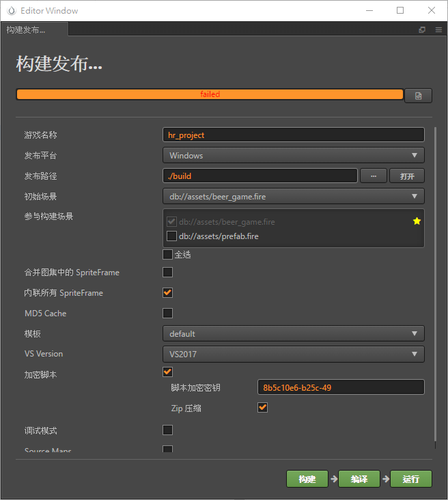Viewport: 448px width, 500px height.
Task: Enable the MD5 Cache checkbox
Action: [x=168, y=313]
